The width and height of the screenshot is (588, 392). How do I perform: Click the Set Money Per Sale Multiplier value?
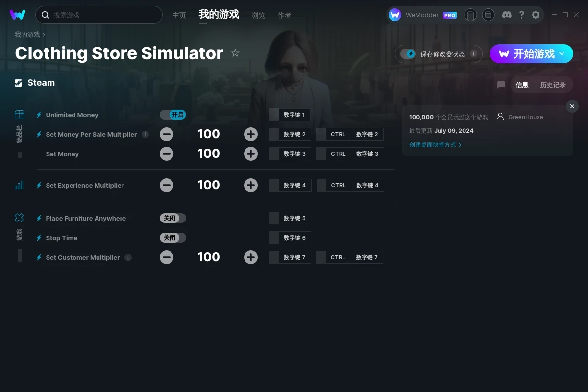click(x=209, y=134)
